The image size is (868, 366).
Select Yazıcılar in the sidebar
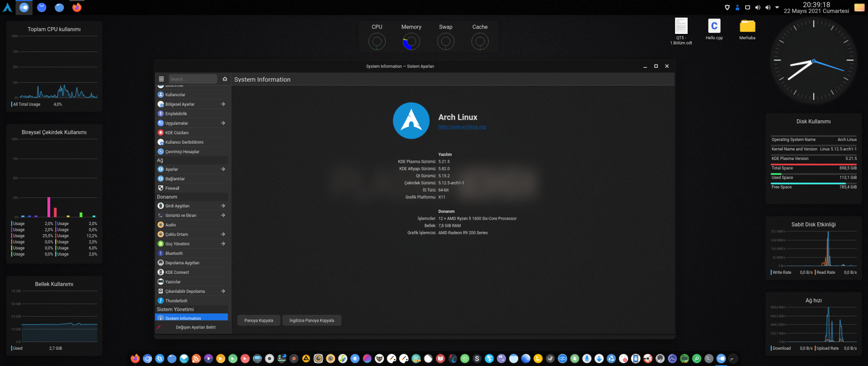click(191, 282)
